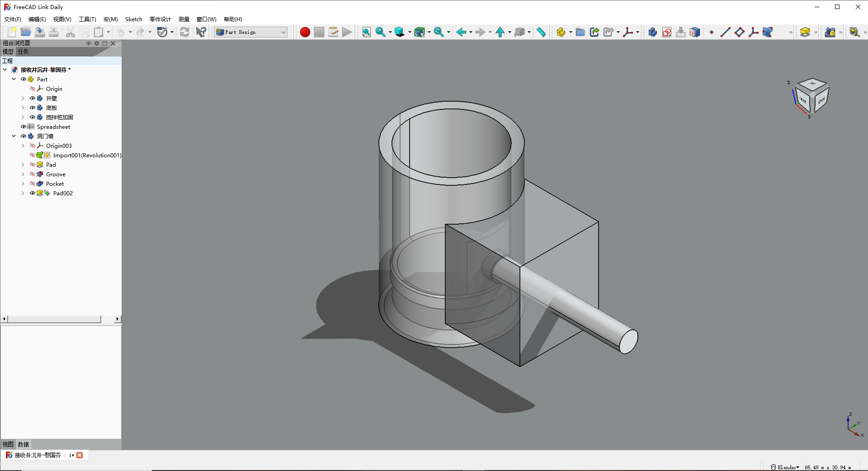This screenshot has width=868, height=471.
Task: Select the measure ruler tool
Action: pyautogui.click(x=541, y=32)
